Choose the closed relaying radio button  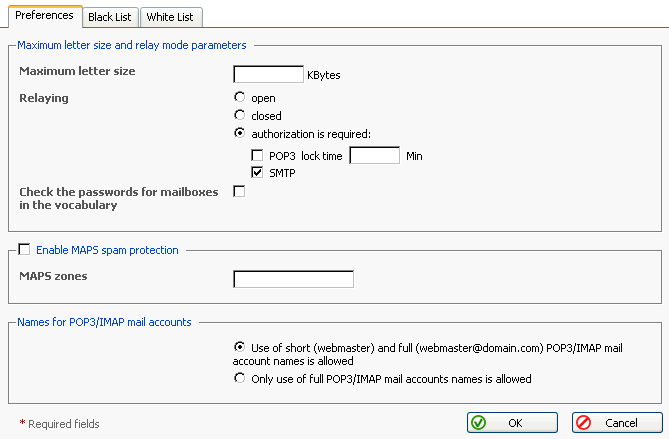pyautogui.click(x=239, y=116)
